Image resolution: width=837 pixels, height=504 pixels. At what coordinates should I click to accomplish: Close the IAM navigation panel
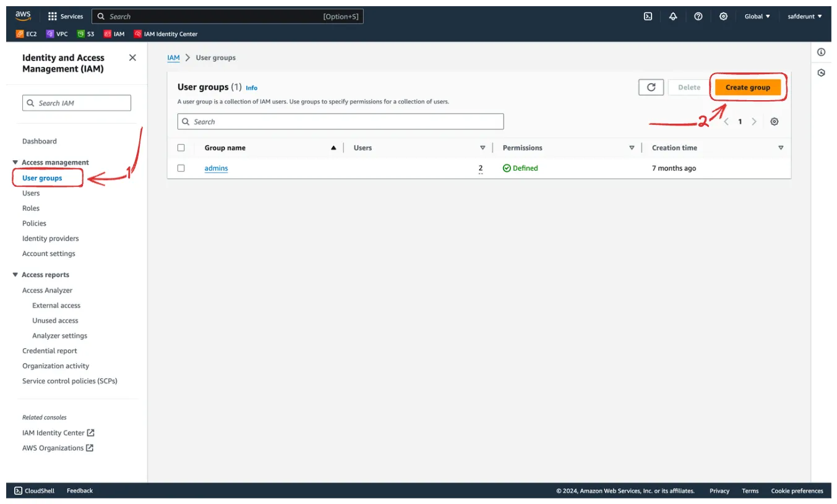132,58
